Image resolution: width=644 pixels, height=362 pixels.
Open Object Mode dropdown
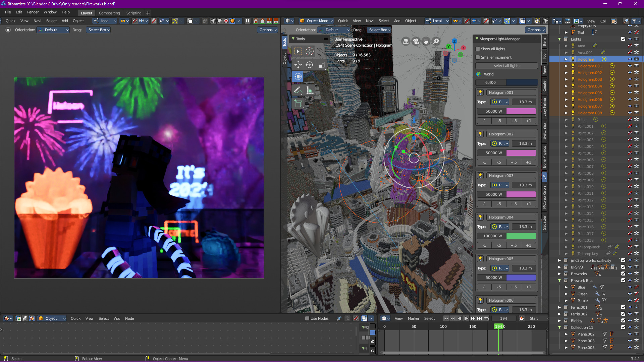(x=316, y=21)
